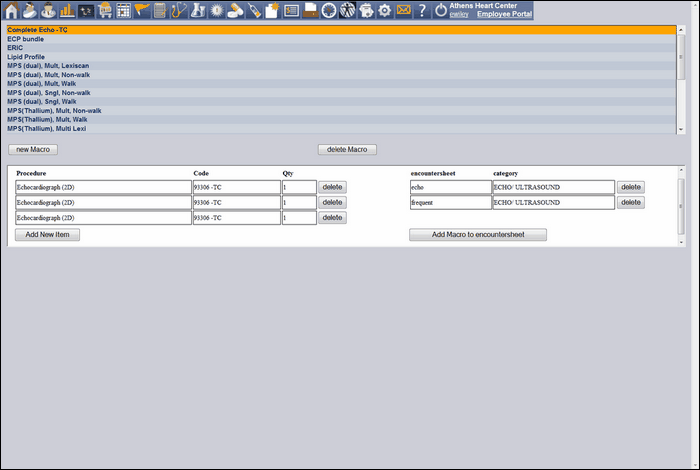Select MPS (dual), Sngl, Non-walk macro
Screen dimensions: 700x470
pyautogui.click(x=342, y=92)
